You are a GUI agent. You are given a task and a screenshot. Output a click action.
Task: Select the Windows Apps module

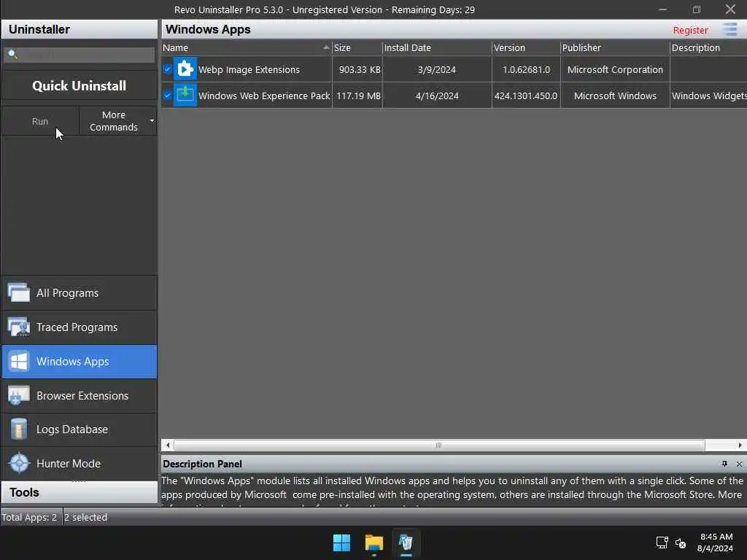pyautogui.click(x=80, y=362)
